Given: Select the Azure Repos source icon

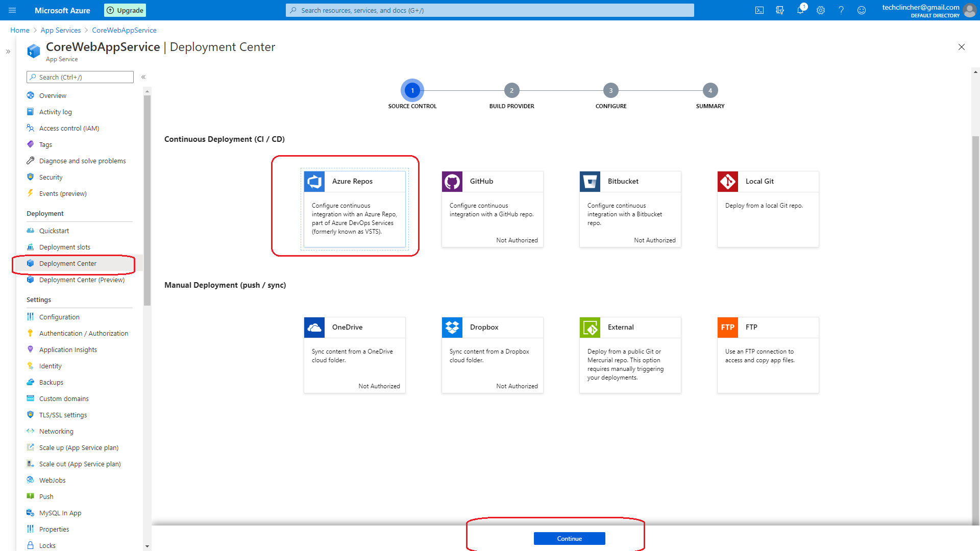Looking at the screenshot, I should click(x=314, y=182).
